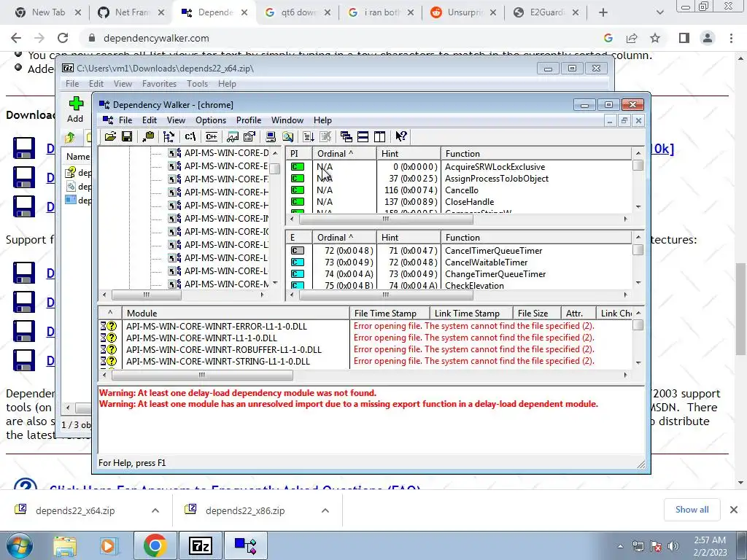Image resolution: width=747 pixels, height=560 pixels.
Task: Switch to the E2Guardi browser tab
Action: pos(546,12)
